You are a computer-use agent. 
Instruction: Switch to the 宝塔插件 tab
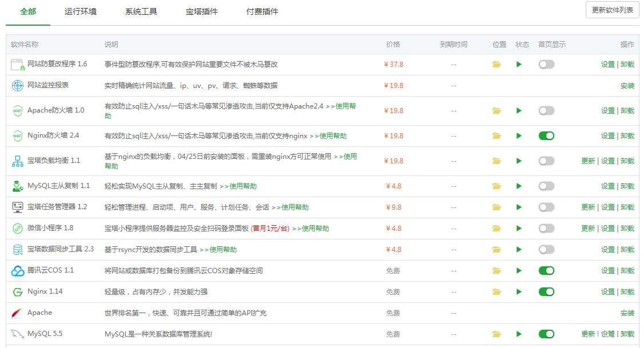point(202,11)
